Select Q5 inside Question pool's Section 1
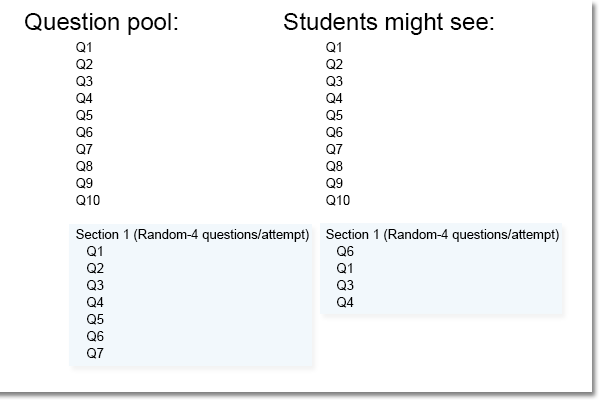Viewport: 600px width, 400px height. pyautogui.click(x=95, y=319)
